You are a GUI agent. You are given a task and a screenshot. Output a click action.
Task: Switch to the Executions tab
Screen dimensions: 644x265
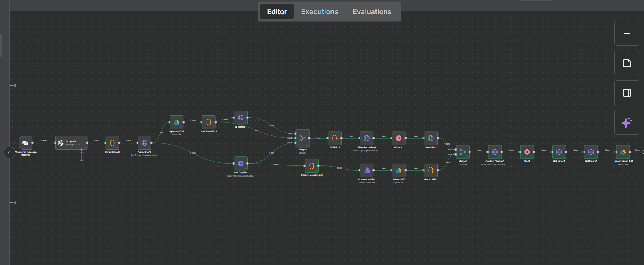[319, 12]
